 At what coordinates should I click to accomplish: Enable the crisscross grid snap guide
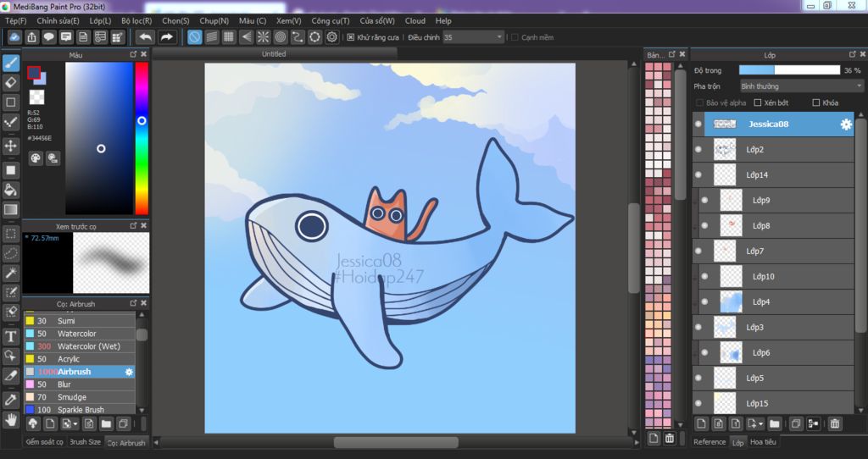pyautogui.click(x=229, y=37)
